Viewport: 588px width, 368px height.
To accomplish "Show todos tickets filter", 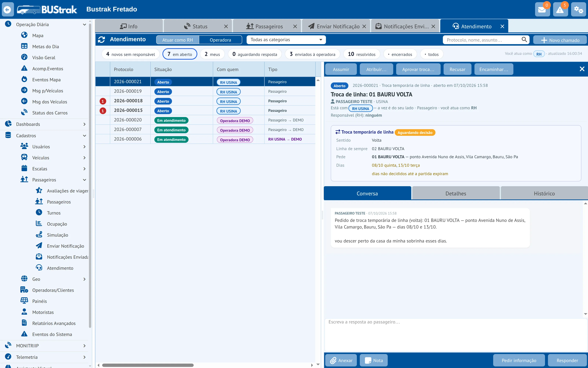I will (431, 54).
